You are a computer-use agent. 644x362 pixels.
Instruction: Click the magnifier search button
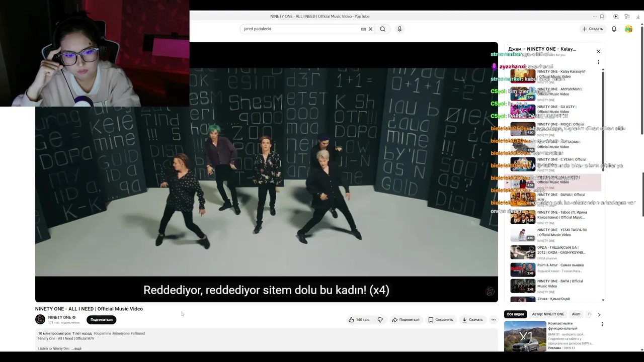point(382,29)
